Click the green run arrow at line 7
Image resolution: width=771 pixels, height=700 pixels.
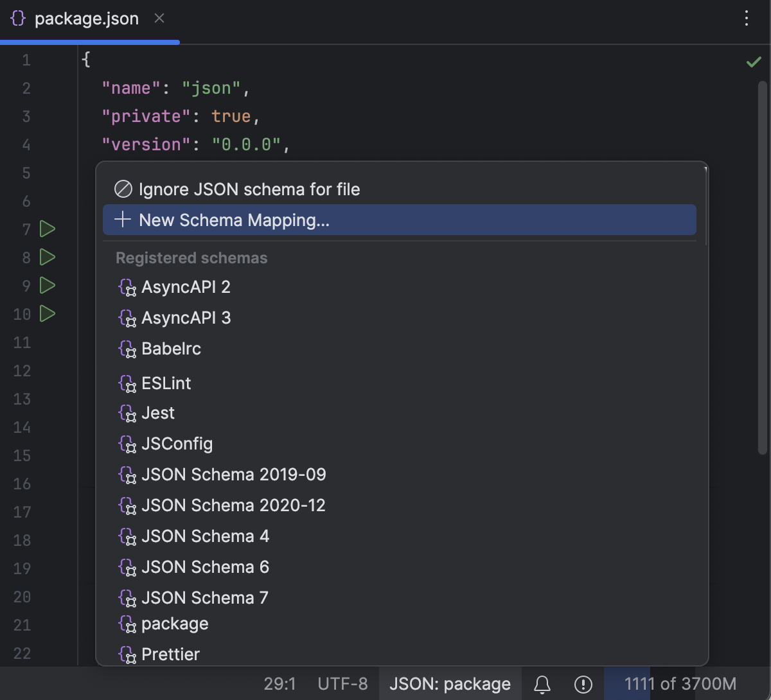[47, 229]
